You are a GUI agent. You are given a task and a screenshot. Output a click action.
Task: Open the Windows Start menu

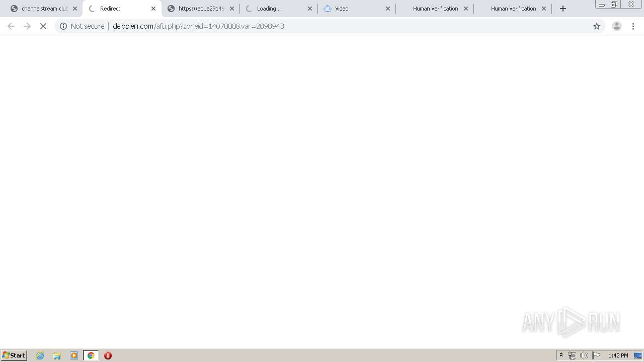pyautogui.click(x=14, y=355)
